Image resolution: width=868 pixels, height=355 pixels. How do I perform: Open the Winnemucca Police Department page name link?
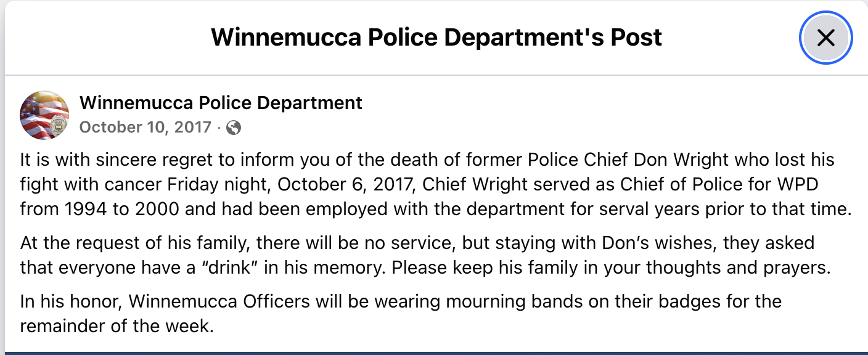221,102
